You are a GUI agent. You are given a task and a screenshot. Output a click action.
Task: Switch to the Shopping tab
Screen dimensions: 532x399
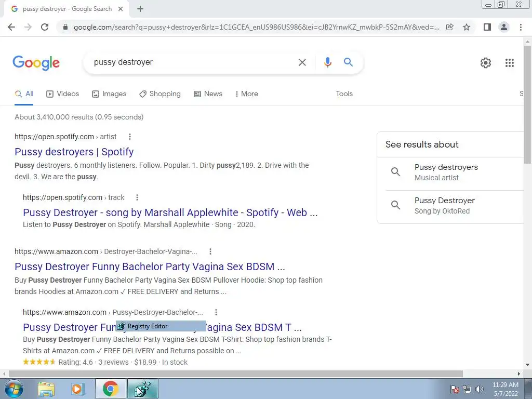pyautogui.click(x=160, y=94)
